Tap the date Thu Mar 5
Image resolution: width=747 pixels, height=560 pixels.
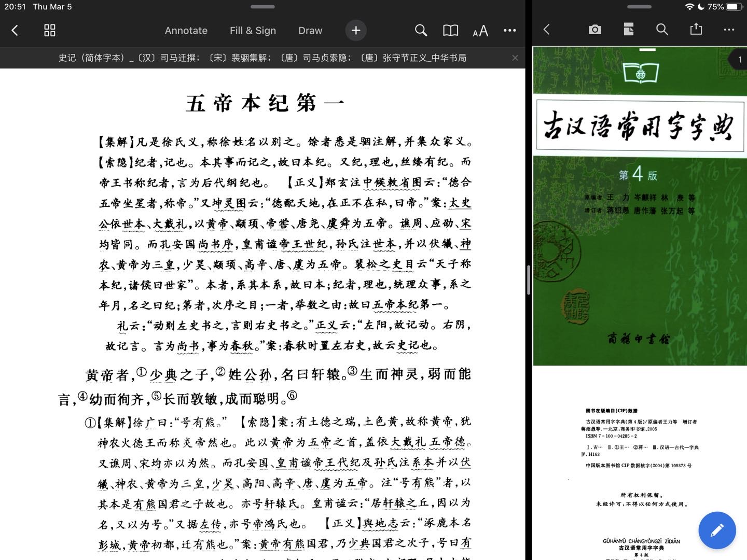tap(52, 7)
